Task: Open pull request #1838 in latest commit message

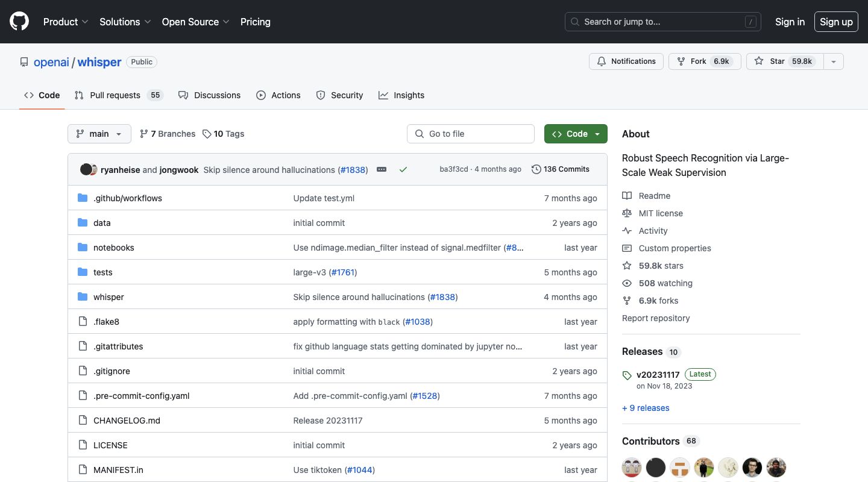Action: click(353, 170)
